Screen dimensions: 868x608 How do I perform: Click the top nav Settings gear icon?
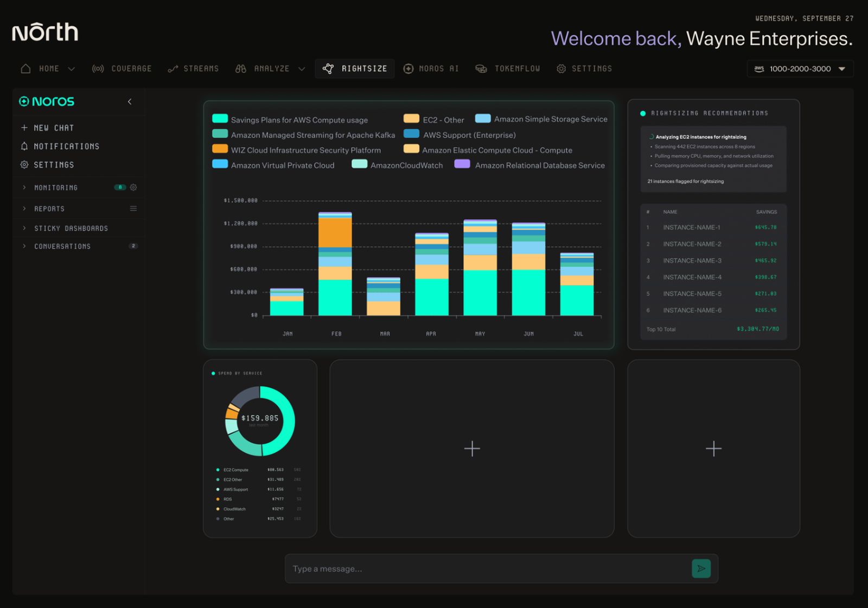pos(561,68)
